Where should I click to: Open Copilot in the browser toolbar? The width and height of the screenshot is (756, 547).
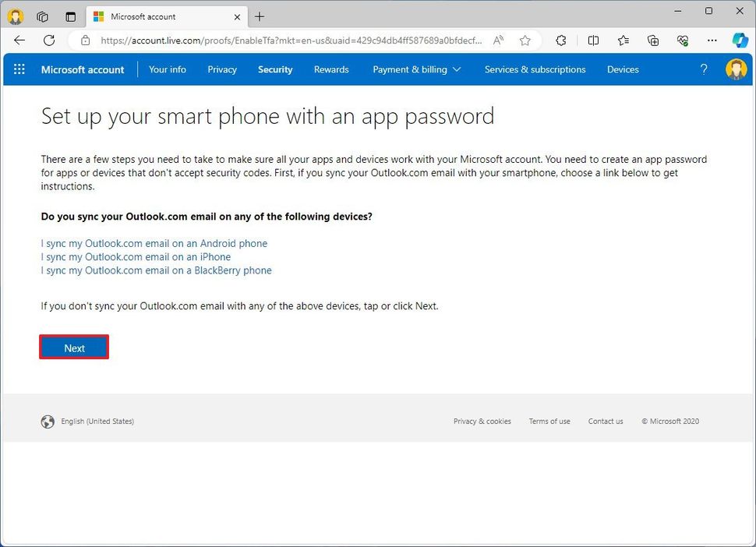[x=739, y=41]
